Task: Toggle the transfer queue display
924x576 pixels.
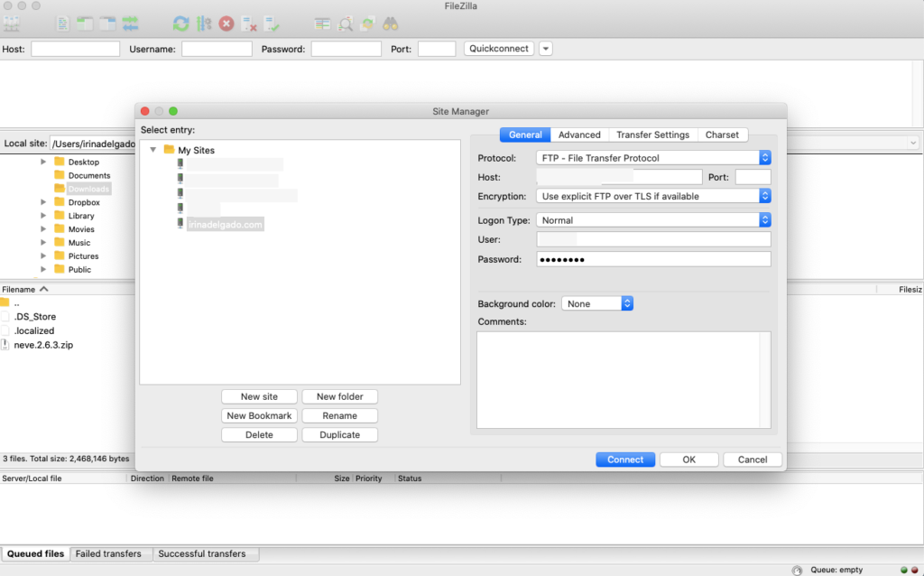Action: point(130,23)
